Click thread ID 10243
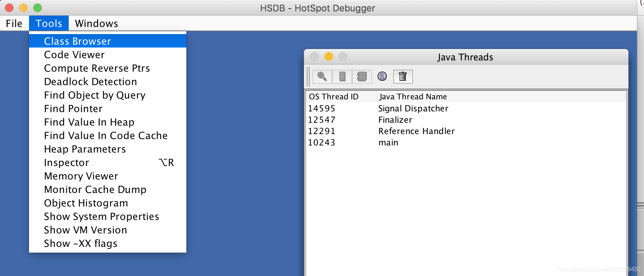This screenshot has width=644, height=276. 322,142
